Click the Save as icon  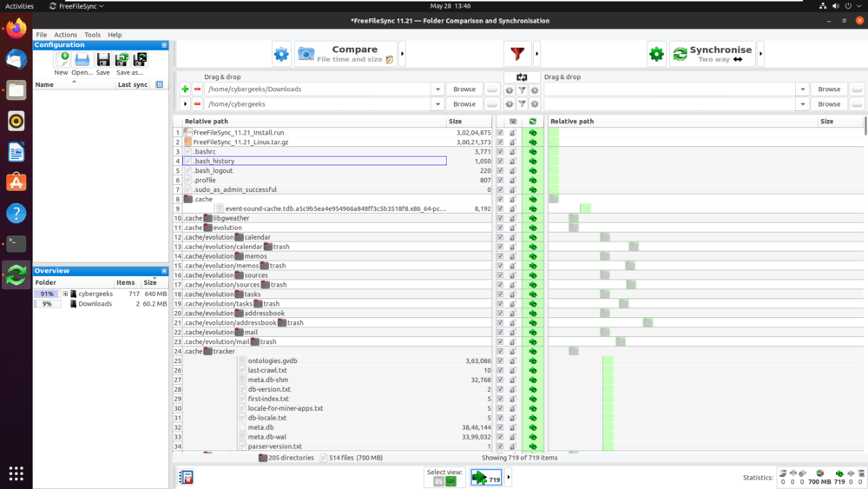(122, 59)
